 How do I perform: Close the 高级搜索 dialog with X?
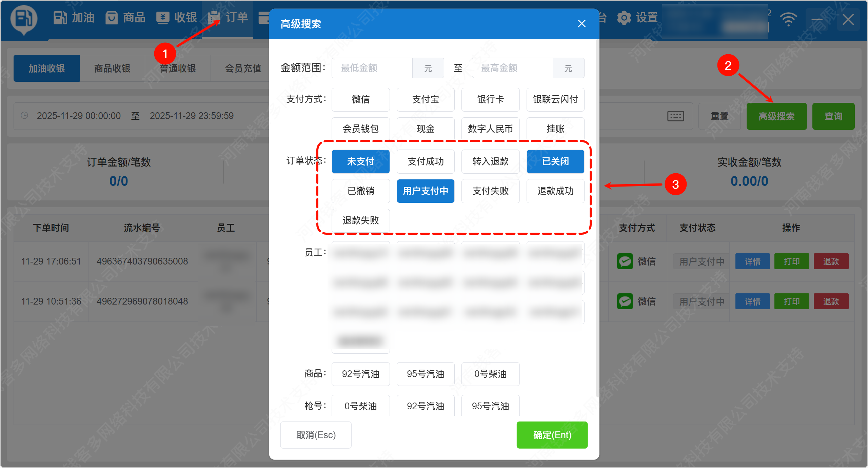click(581, 24)
